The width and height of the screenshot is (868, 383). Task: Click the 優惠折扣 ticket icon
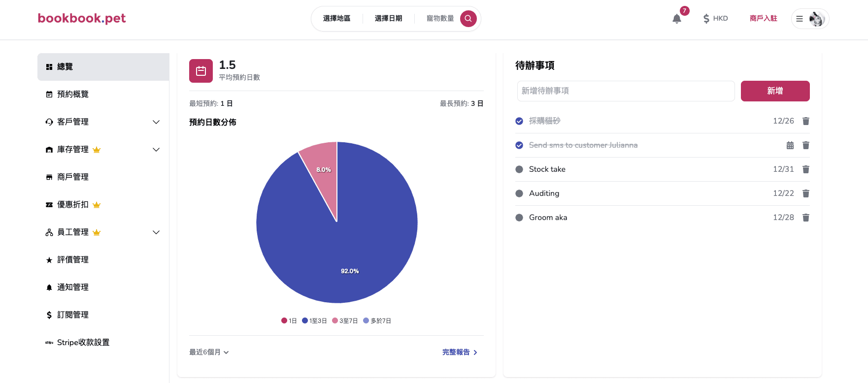pos(49,205)
